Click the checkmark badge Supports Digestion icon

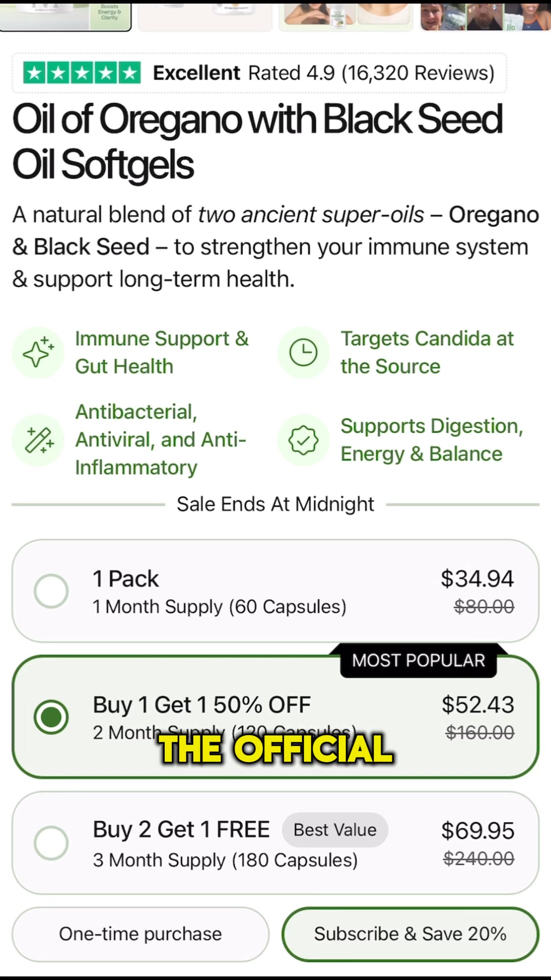coord(304,440)
